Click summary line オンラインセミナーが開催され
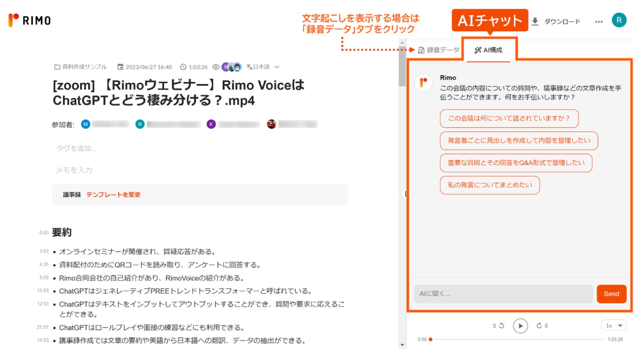Screen dimensions: 644x358 138,251
